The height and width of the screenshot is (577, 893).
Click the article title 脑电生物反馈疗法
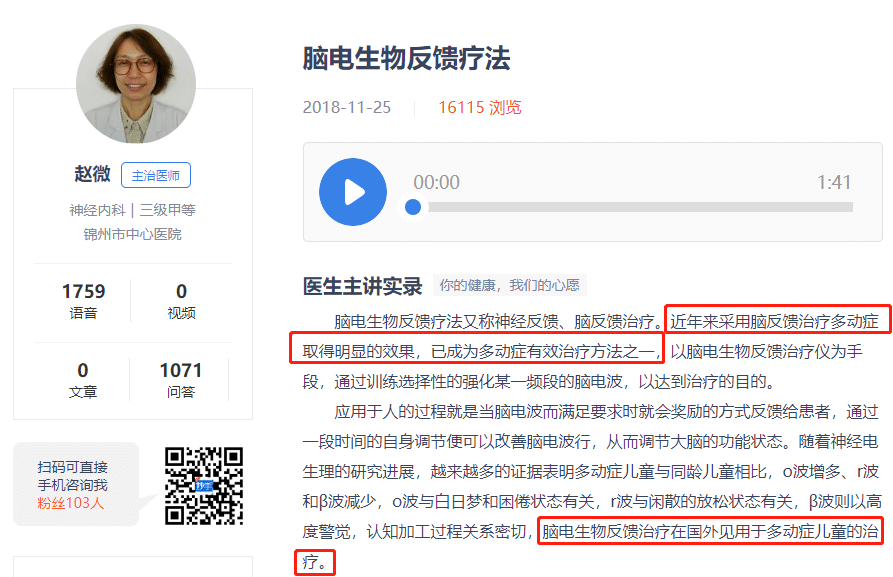click(x=406, y=58)
